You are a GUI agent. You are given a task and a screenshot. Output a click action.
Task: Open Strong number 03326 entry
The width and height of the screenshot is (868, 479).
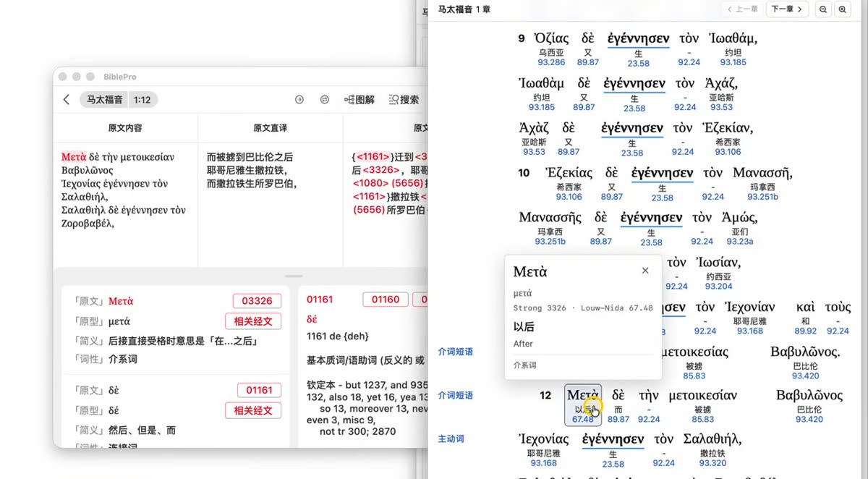(x=257, y=301)
